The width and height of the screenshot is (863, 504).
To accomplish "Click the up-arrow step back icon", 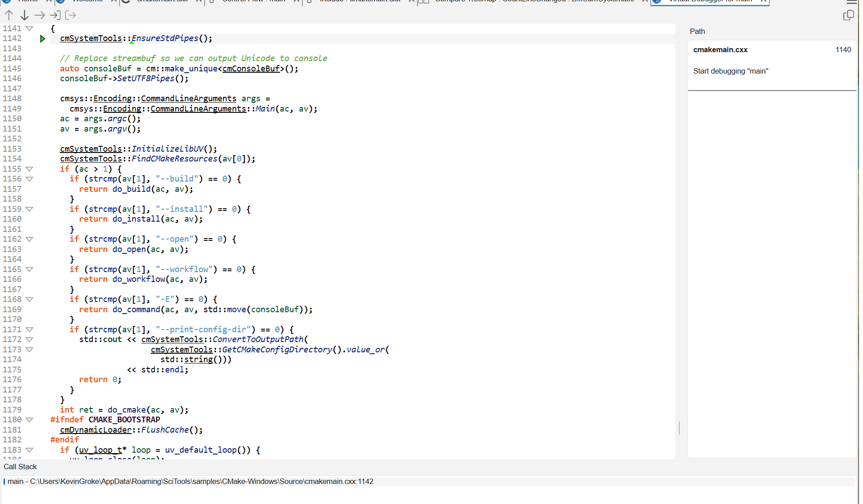I will [9, 15].
